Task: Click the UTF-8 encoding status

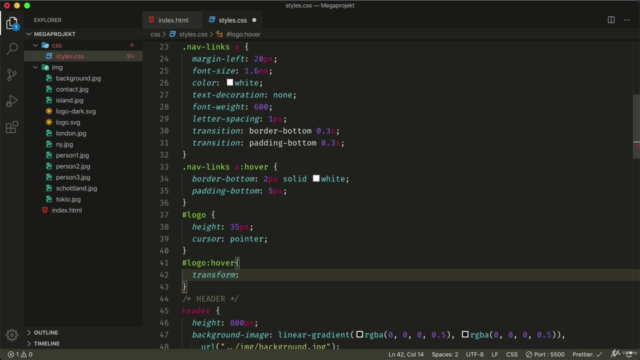Action: coord(474,354)
